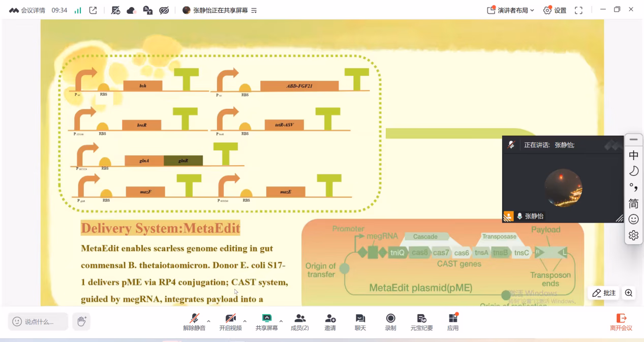Click the subtitles translation icon in top bar
Screen dimensions: 644x342
(147, 10)
